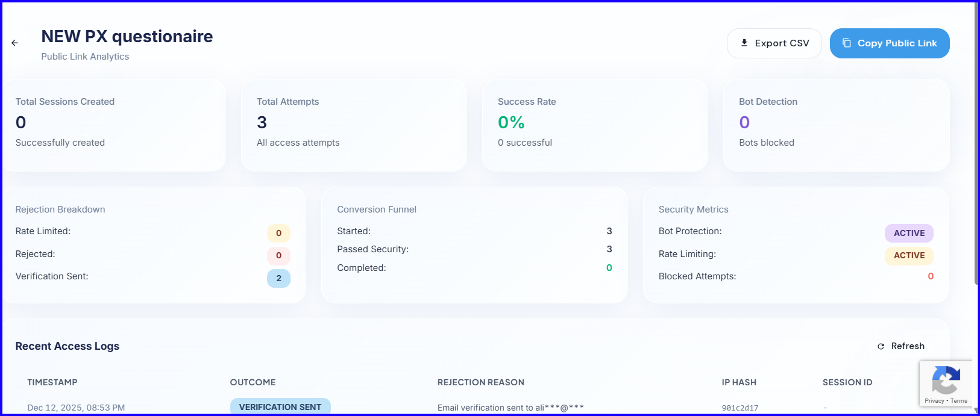
Task: Export analytics using the Export CSV button
Action: [774, 43]
